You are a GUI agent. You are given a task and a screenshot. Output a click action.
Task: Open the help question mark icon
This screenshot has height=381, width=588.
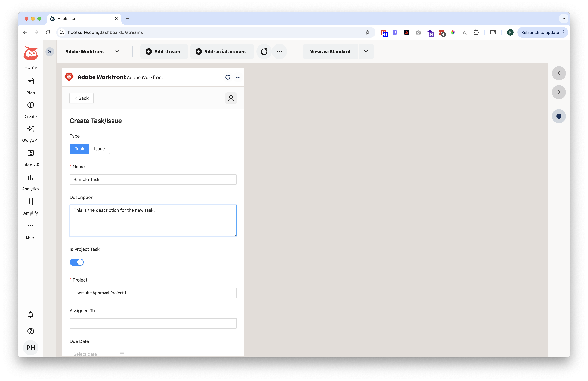(31, 331)
